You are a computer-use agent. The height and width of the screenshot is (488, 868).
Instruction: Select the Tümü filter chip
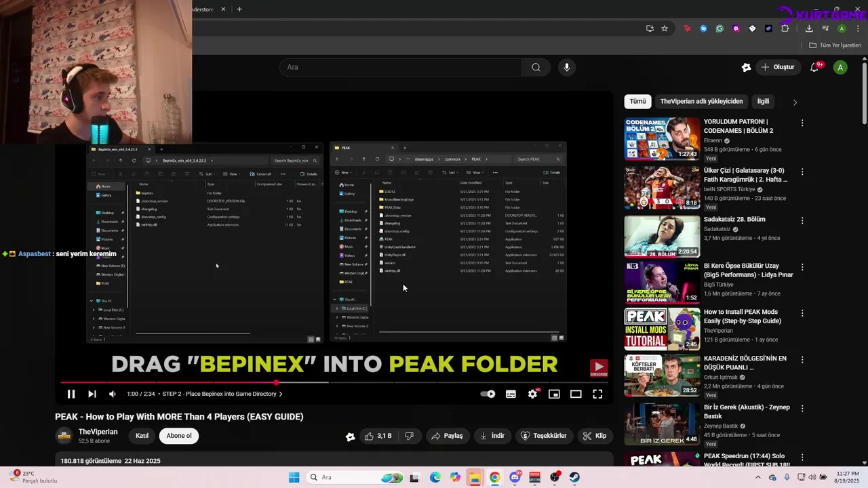[x=637, y=102]
